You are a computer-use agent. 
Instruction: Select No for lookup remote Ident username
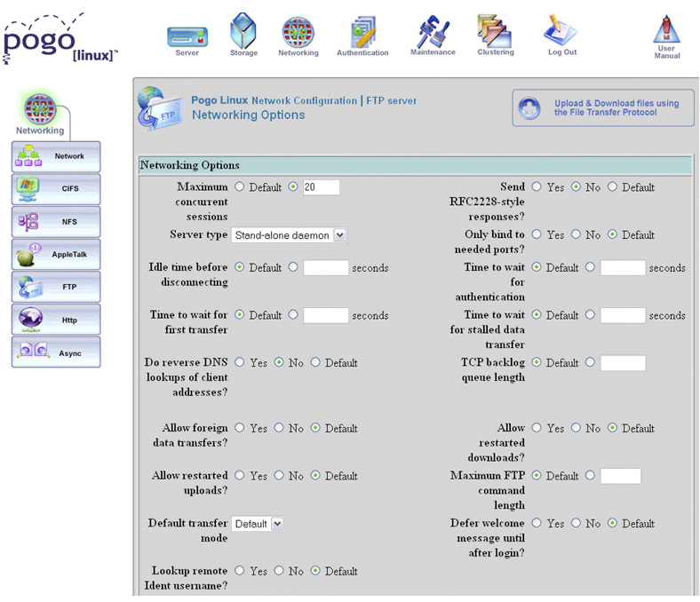pyautogui.click(x=279, y=570)
